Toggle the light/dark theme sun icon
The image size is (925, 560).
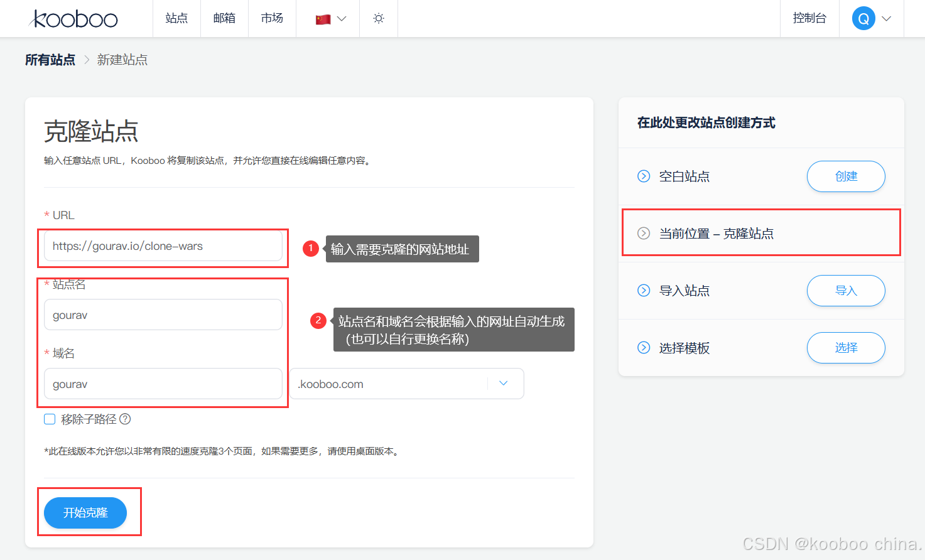379,18
